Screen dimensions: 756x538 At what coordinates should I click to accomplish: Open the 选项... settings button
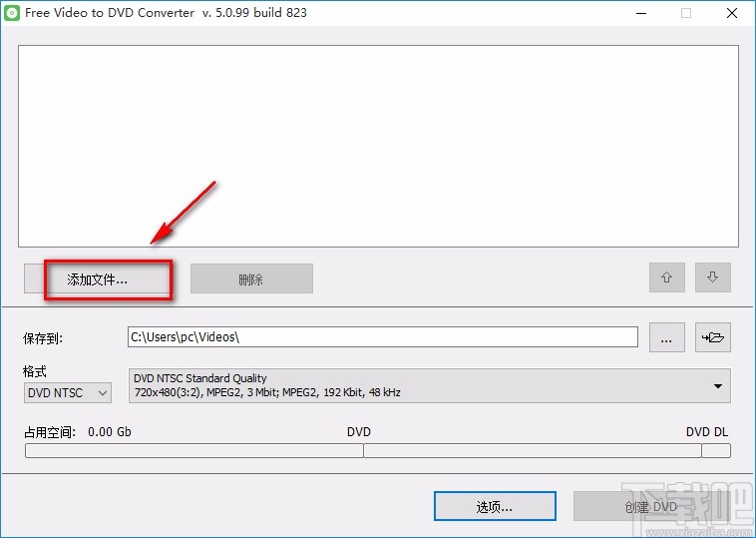[495, 506]
